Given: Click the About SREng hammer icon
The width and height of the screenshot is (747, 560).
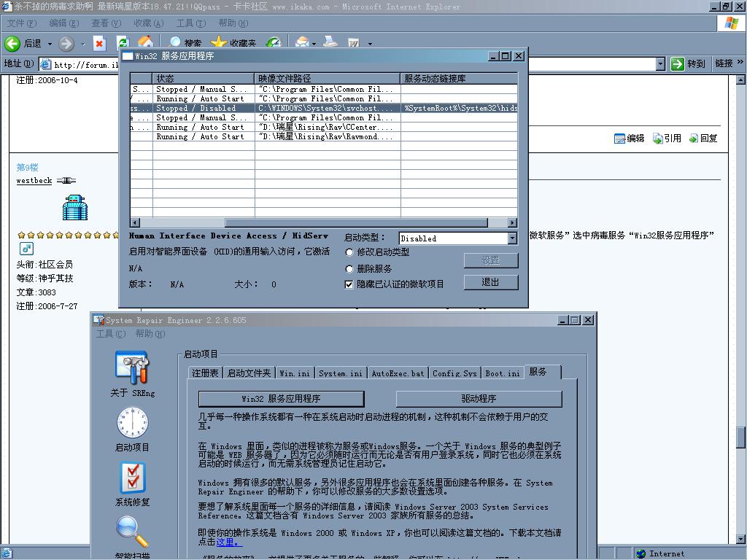Looking at the screenshot, I should coord(132,367).
